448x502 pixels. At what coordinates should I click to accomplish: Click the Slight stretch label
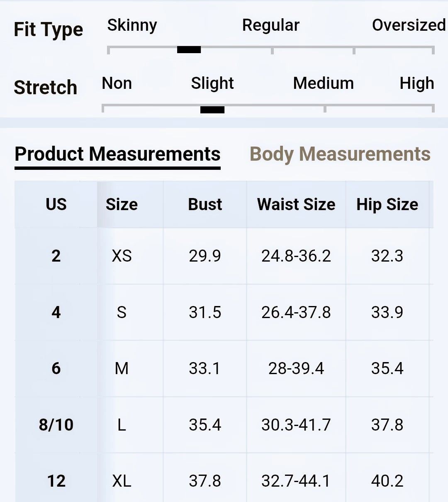(x=212, y=83)
